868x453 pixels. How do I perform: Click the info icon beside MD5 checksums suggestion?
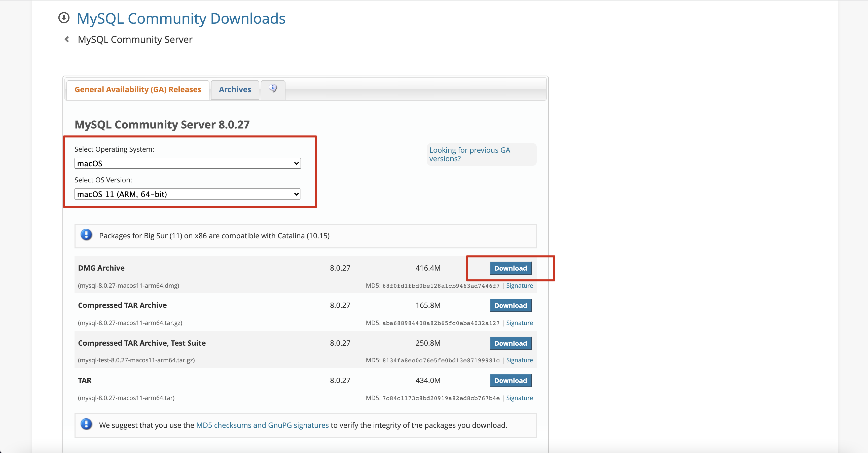86,424
